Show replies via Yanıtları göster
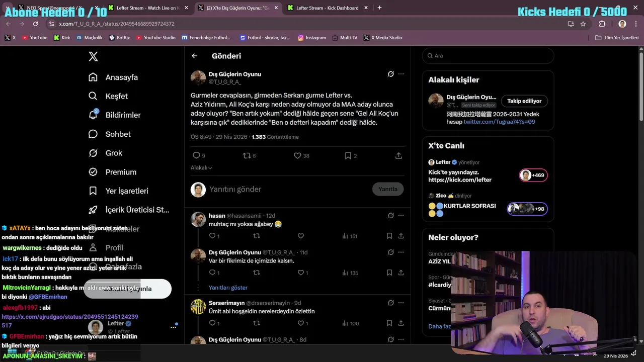Screen dimensions: 644x362 click(x=228, y=288)
